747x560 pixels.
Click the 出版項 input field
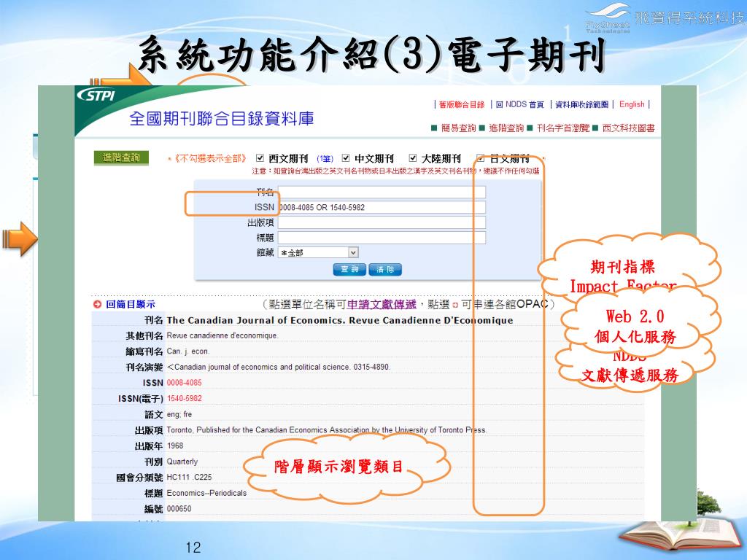pos(382,222)
